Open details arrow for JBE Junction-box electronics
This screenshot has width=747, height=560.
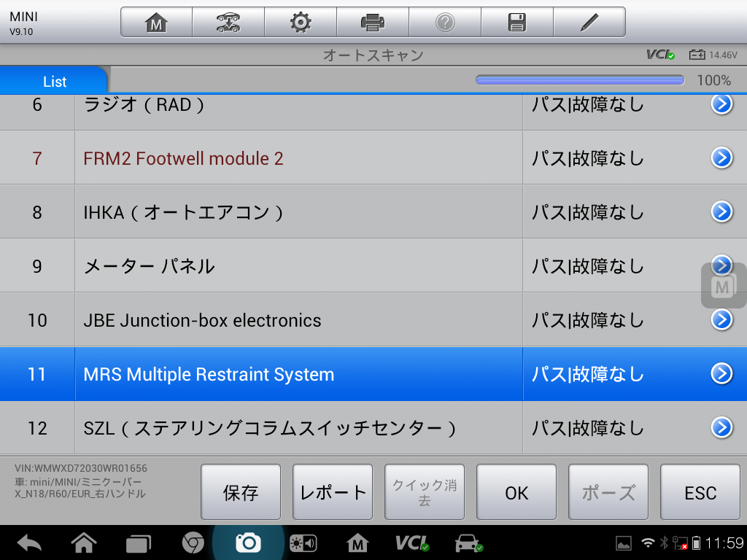[721, 319]
